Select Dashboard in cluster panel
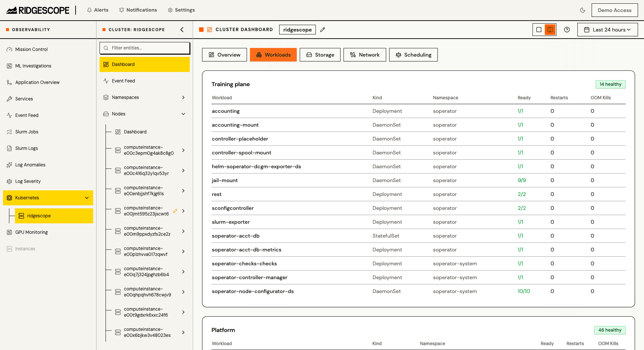Viewport: 644px width, 350px height. point(144,64)
